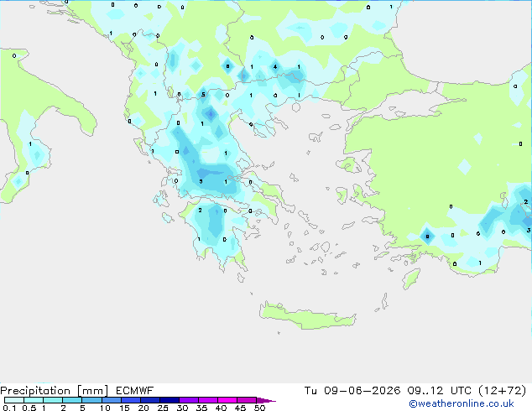Select the 5–10 mm legend color swatch

pos(91,400)
